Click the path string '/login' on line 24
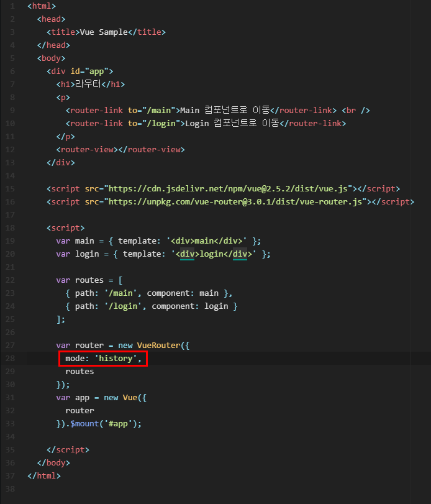The height and width of the screenshot is (504, 431). pos(123,306)
